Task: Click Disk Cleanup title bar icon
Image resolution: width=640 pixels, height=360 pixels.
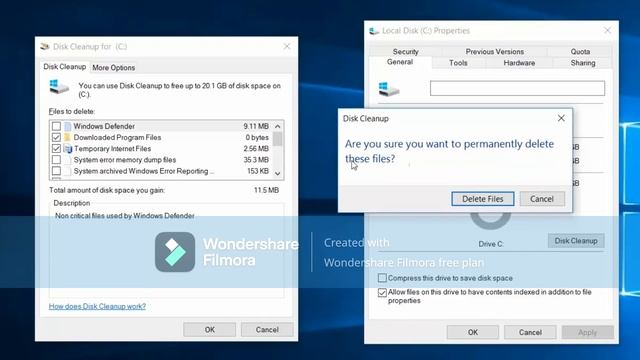Action: 44,47
